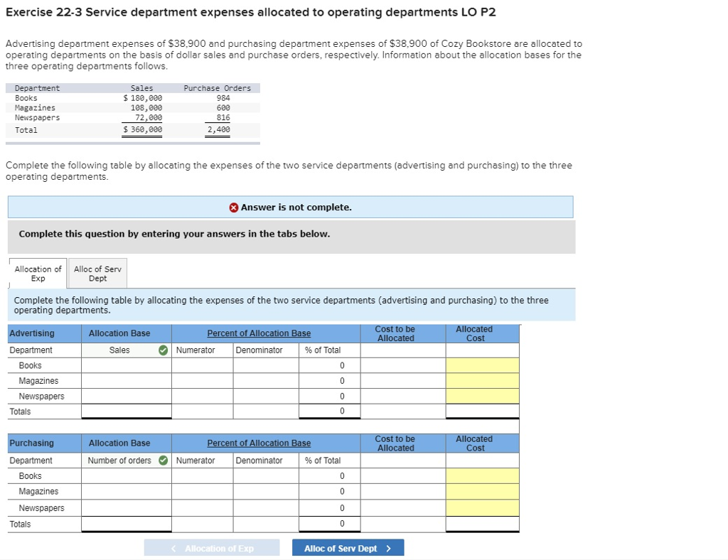Viewport: 728px width, 560px height.
Task: Select Magazines allocated cost cell in Advertising table
Action: 482,380
